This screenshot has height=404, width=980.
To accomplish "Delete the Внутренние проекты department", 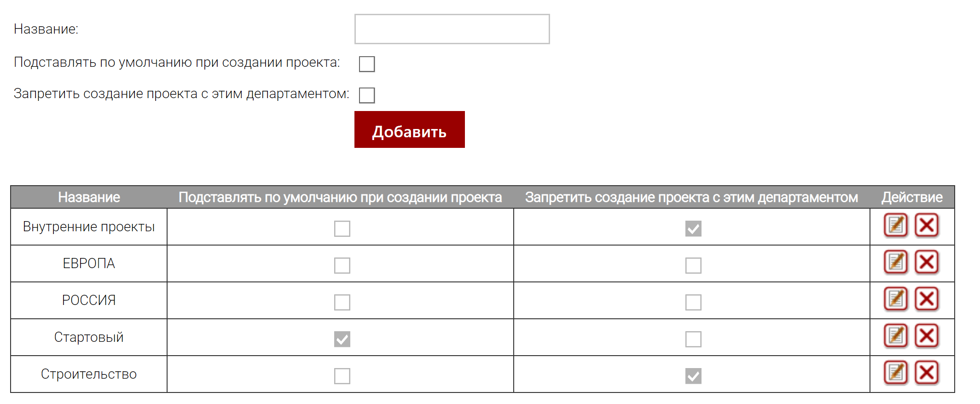I will pyautogui.click(x=926, y=225).
